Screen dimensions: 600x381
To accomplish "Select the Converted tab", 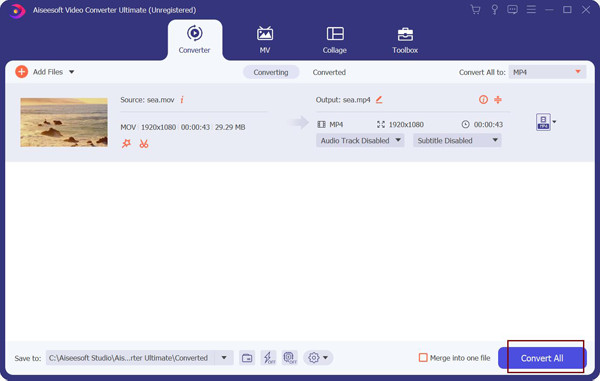I will 329,72.
